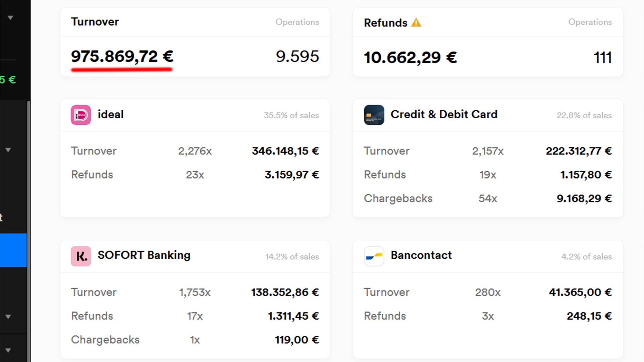The height and width of the screenshot is (362, 644).
Task: Expand the sidebar arrow level with ideal Turnover row
Action: (8, 150)
